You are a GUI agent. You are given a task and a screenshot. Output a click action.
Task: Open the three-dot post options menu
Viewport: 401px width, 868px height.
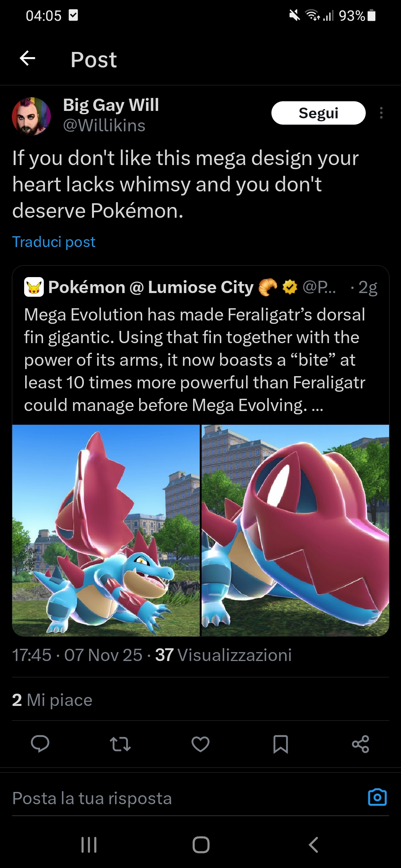click(x=381, y=113)
